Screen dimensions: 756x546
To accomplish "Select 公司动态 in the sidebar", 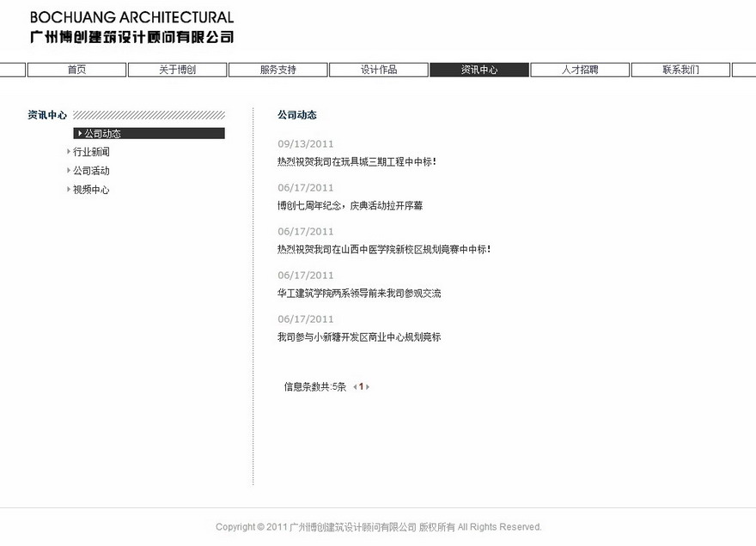I will [x=149, y=133].
